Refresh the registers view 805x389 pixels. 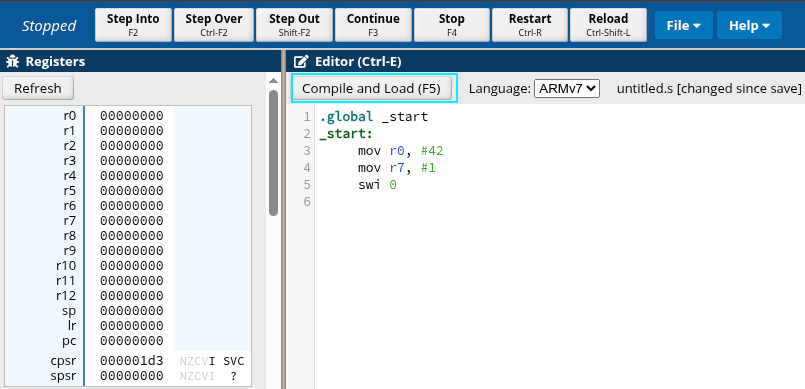coord(38,88)
